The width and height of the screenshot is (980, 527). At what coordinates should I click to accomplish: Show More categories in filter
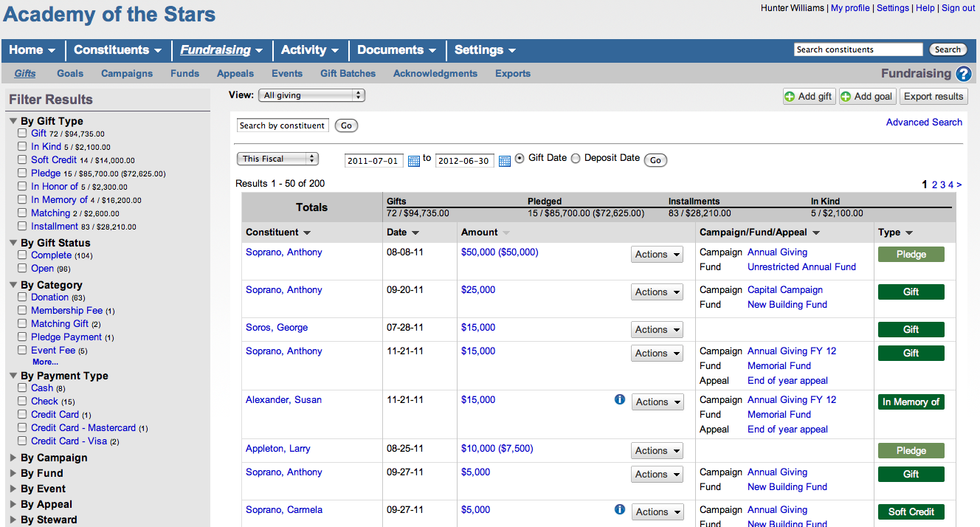click(x=45, y=362)
